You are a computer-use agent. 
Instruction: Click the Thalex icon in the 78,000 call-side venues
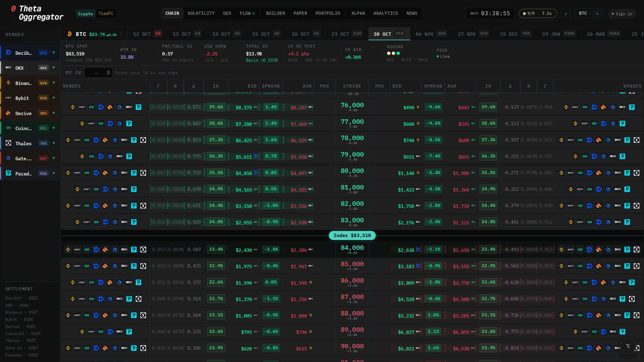tap(143, 140)
